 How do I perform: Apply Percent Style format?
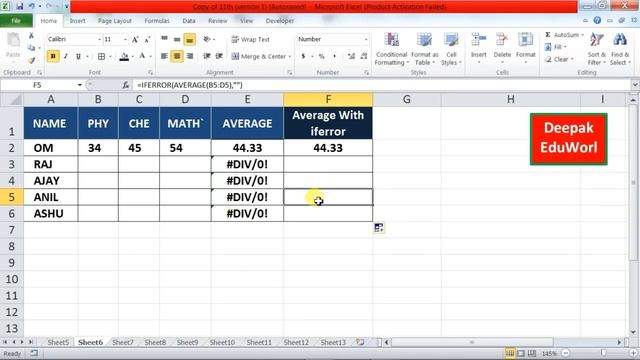[x=322, y=56]
